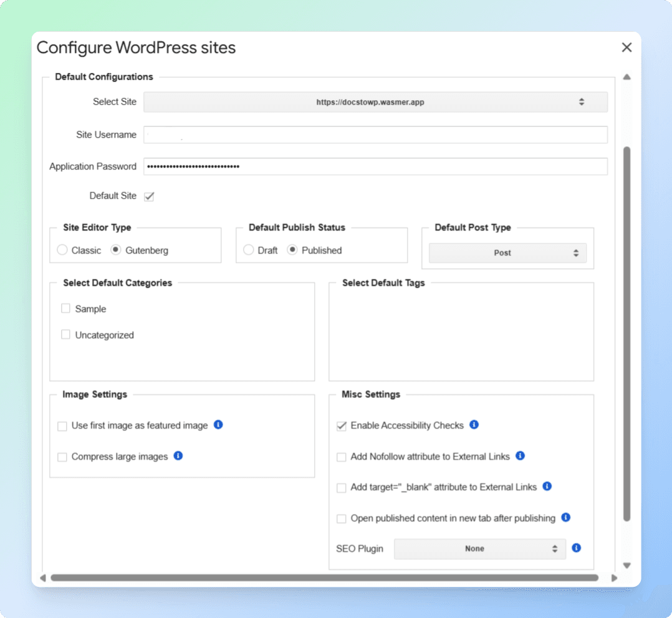Click the info icon next to Compress large images
This screenshot has height=618, width=672.
(x=178, y=456)
